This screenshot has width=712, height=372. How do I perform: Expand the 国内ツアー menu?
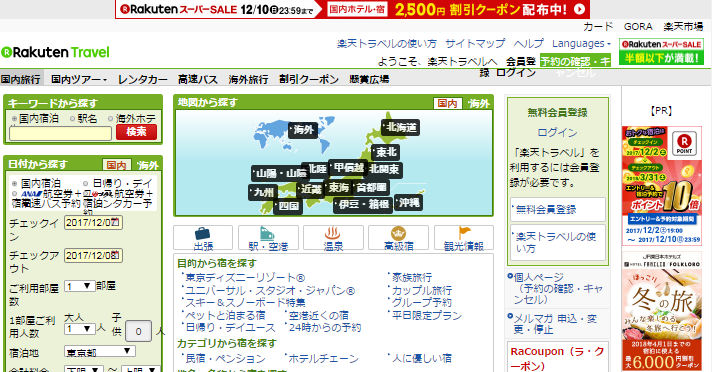point(79,79)
